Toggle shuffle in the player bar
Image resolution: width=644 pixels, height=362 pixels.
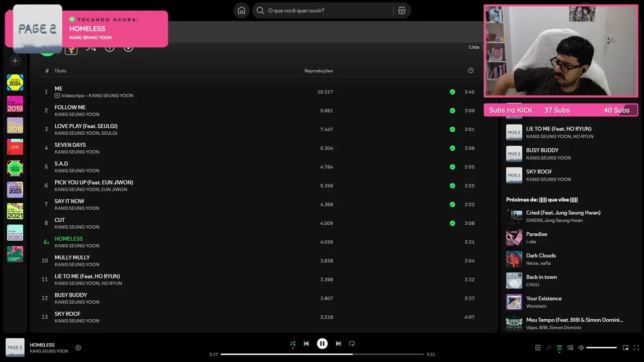(292, 344)
